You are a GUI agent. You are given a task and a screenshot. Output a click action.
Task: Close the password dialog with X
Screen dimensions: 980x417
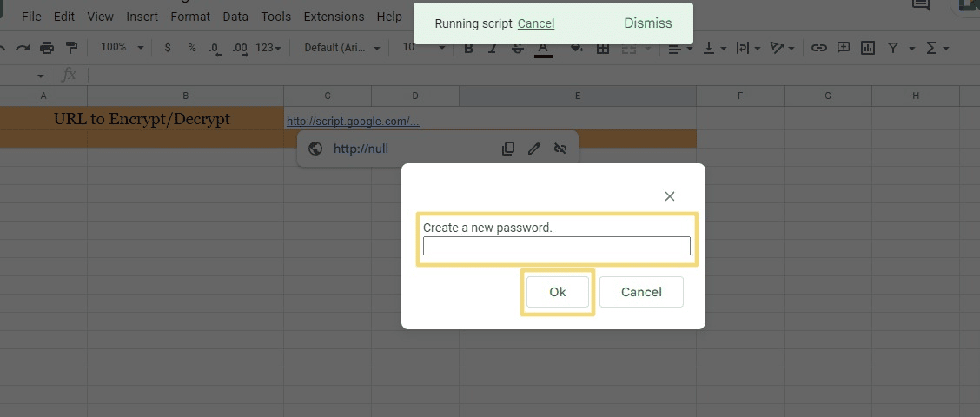click(x=669, y=196)
